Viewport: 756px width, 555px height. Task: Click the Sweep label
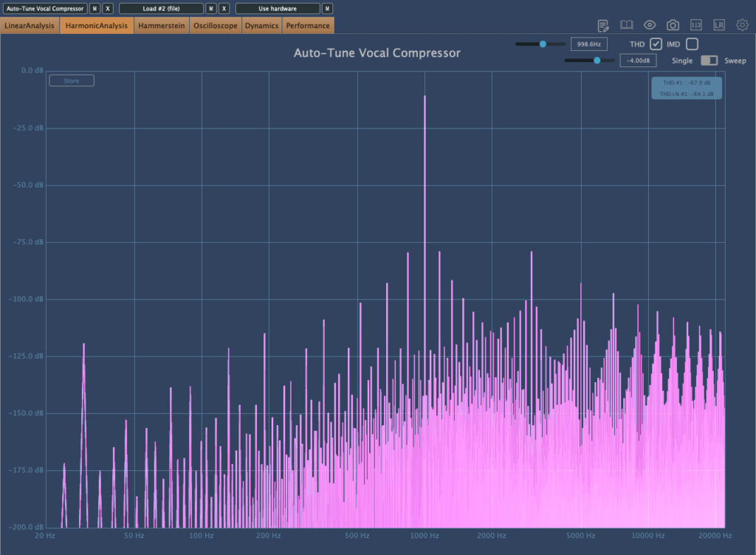[x=735, y=61]
